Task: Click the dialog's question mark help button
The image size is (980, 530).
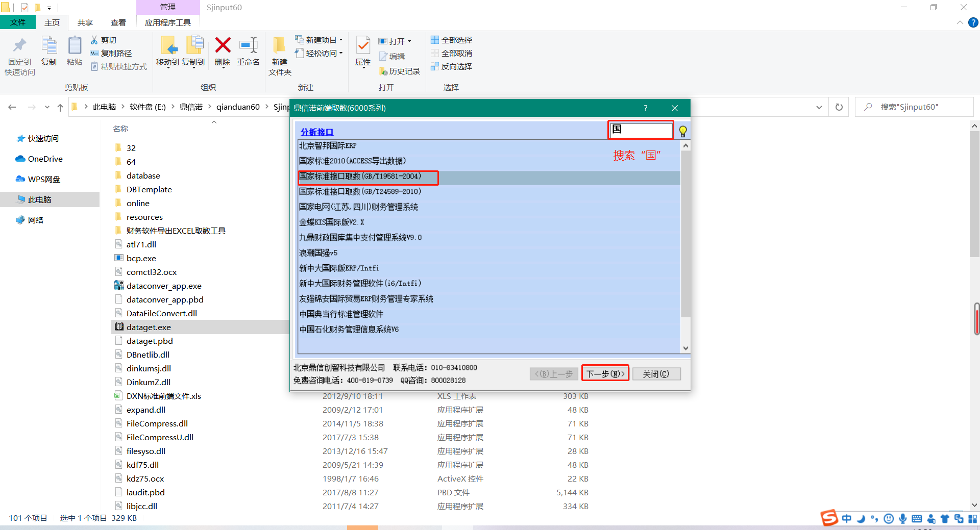Action: [645, 108]
